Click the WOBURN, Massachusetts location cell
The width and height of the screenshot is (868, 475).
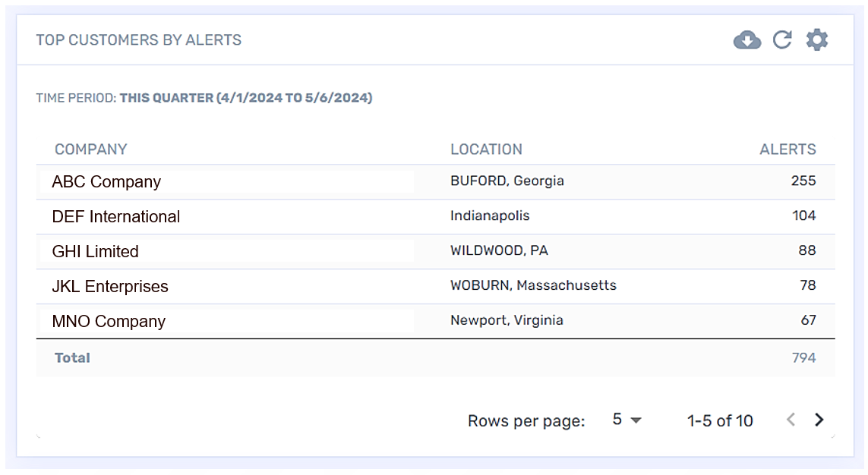tap(533, 286)
